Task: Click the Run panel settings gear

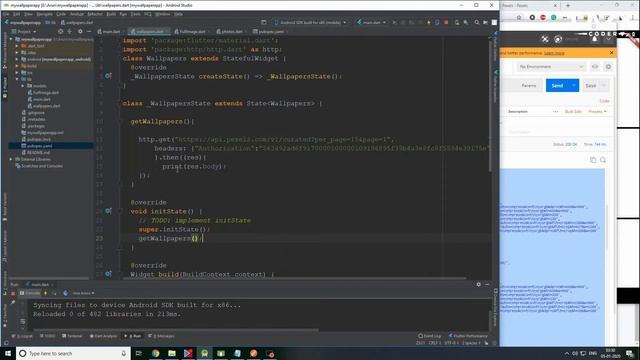Action: (478, 284)
